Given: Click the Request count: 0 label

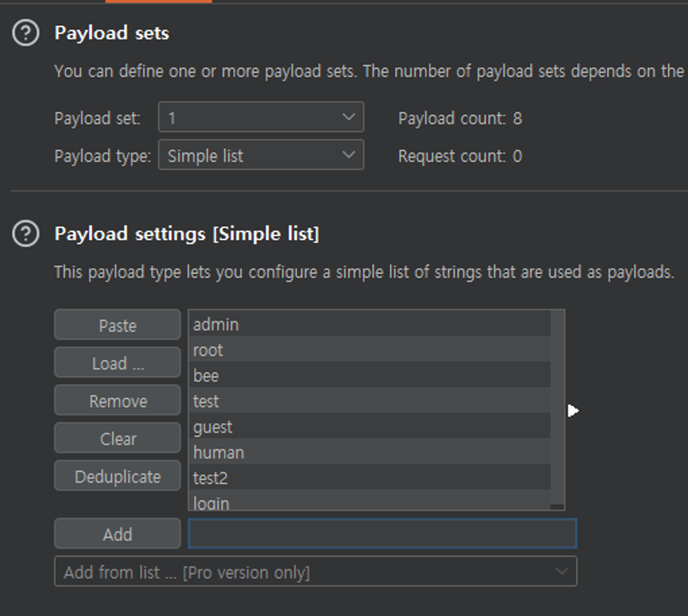Looking at the screenshot, I should (460, 156).
